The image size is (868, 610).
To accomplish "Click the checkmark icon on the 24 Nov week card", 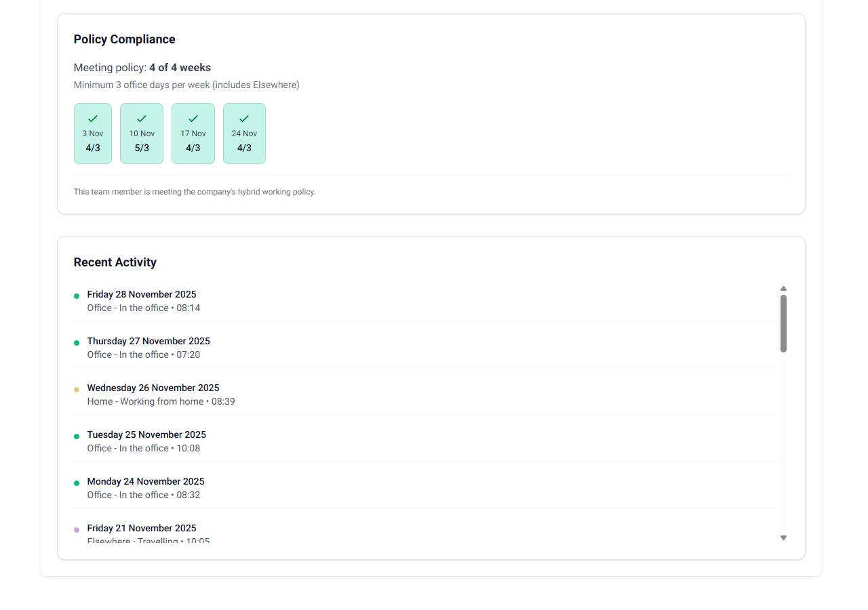I will (244, 118).
